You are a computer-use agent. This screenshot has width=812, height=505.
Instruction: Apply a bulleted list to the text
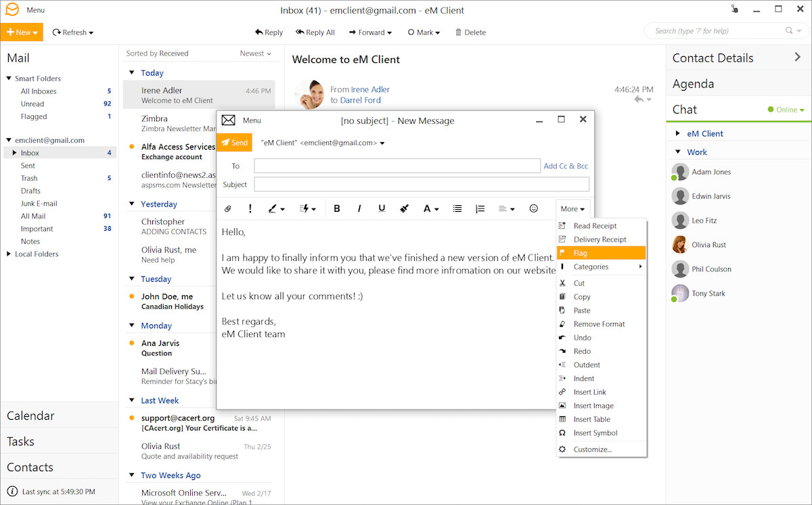457,208
